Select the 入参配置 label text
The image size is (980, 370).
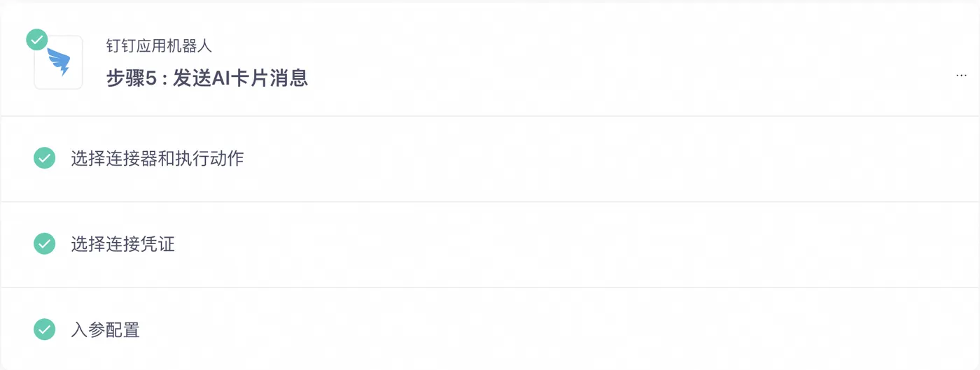[106, 329]
